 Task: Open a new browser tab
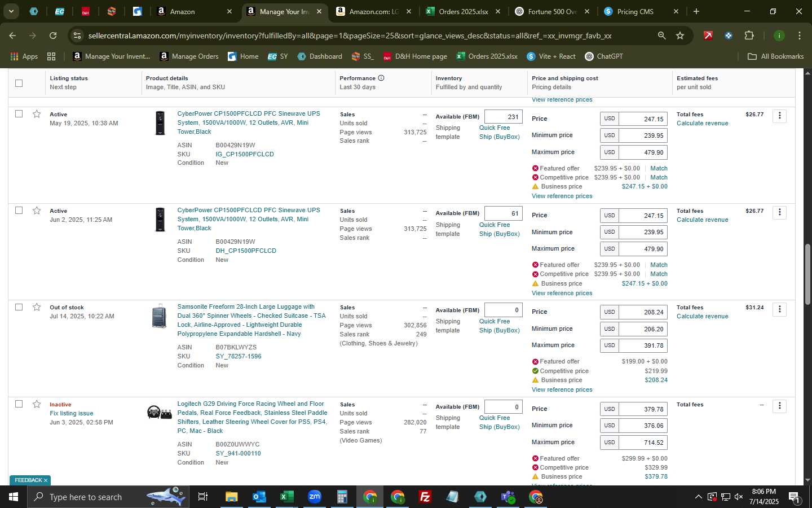pyautogui.click(x=696, y=11)
